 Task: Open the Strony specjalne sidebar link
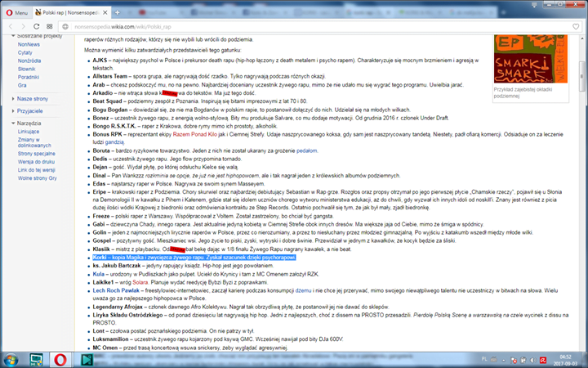[x=37, y=153]
